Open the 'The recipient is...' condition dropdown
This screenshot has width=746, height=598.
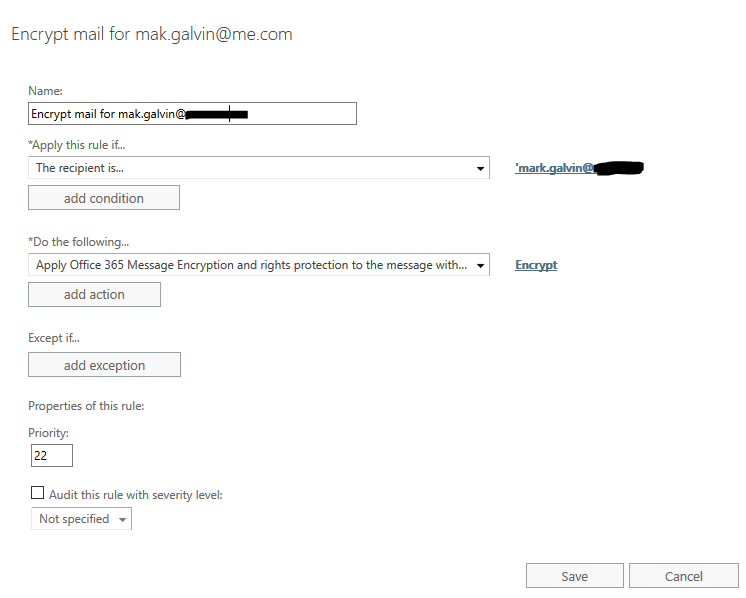coord(258,168)
